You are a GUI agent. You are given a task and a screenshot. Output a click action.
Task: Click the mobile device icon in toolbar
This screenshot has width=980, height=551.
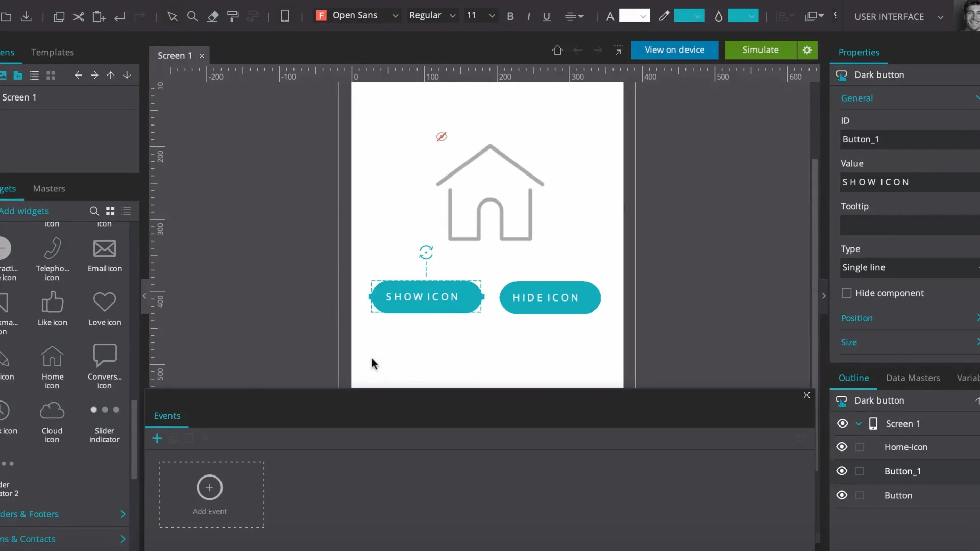tap(285, 16)
